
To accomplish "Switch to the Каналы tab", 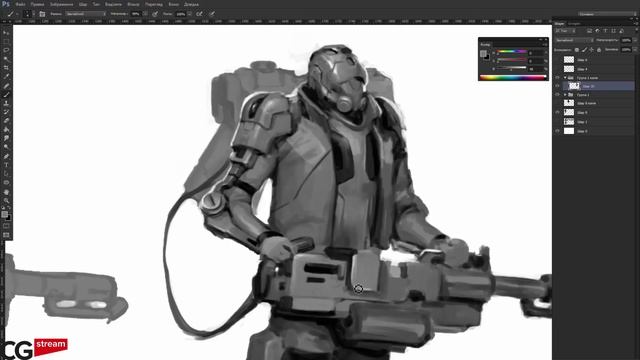I will click(x=574, y=24).
